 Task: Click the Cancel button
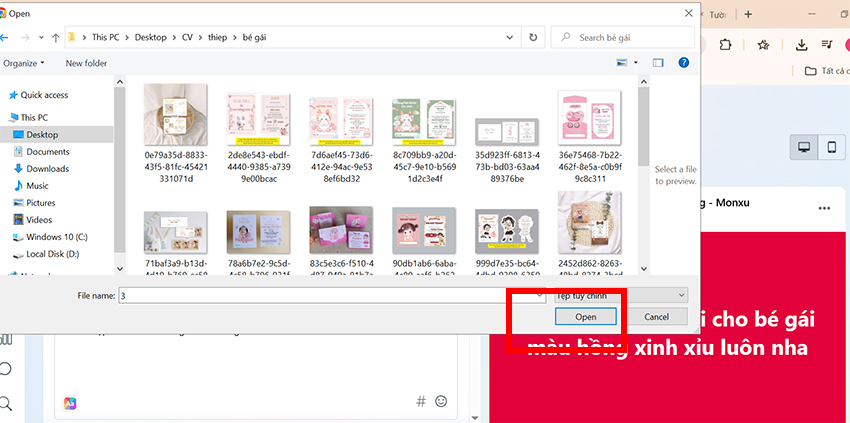tap(656, 317)
